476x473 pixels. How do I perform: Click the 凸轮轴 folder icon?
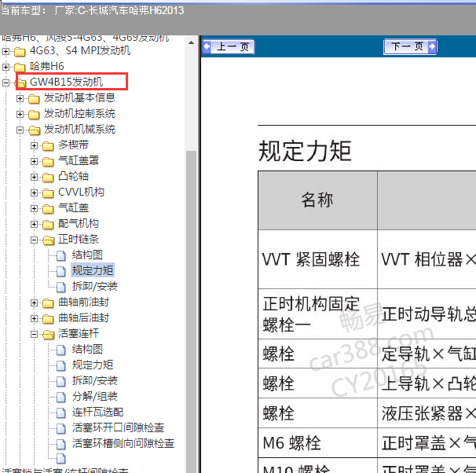pyautogui.click(x=48, y=178)
